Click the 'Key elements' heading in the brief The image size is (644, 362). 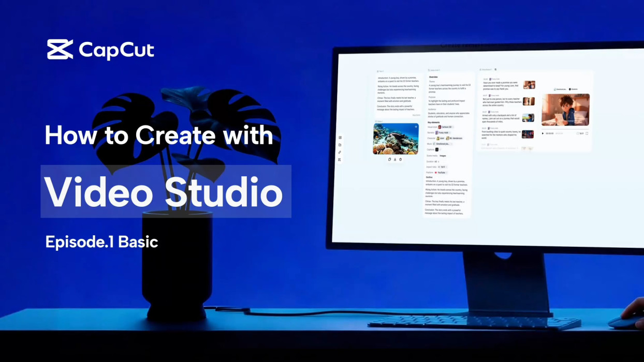(434, 123)
